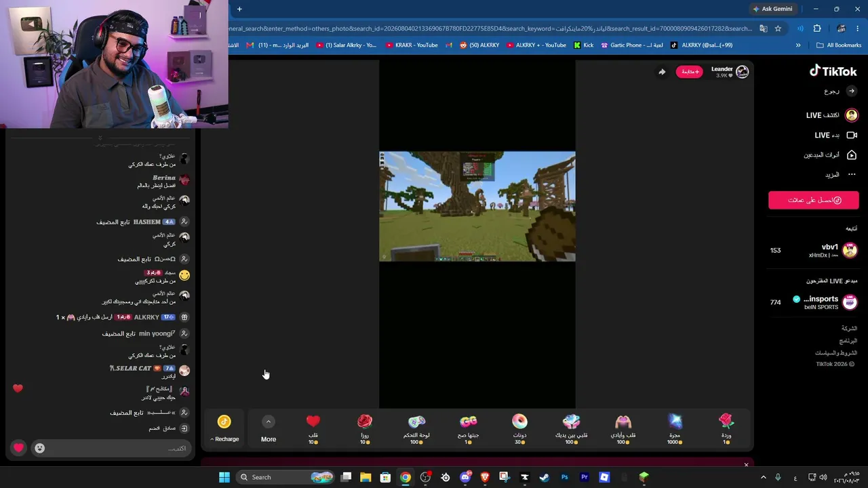This screenshot has height=488, width=868.
Task: Open Ask Gemini in Chrome
Action: click(x=772, y=9)
